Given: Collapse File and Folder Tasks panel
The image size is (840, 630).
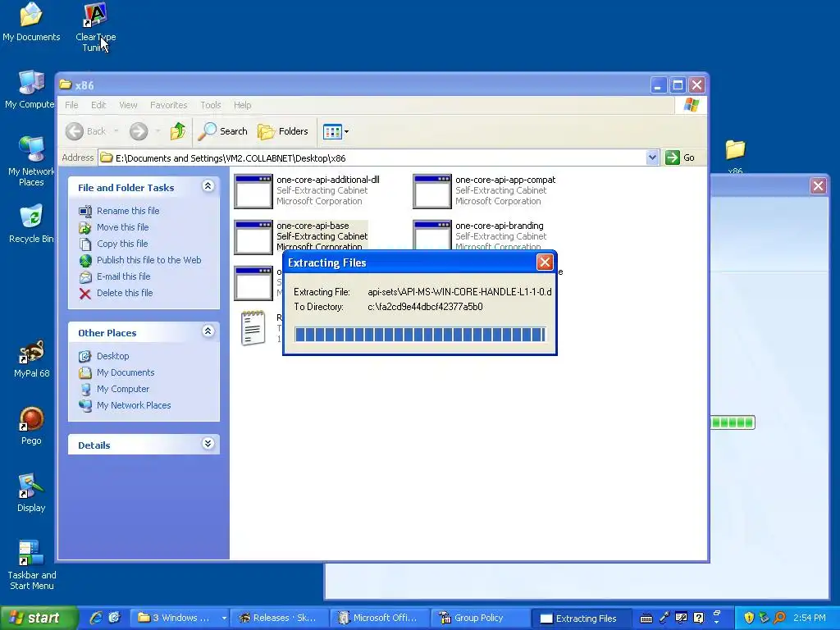Looking at the screenshot, I should coord(208,186).
